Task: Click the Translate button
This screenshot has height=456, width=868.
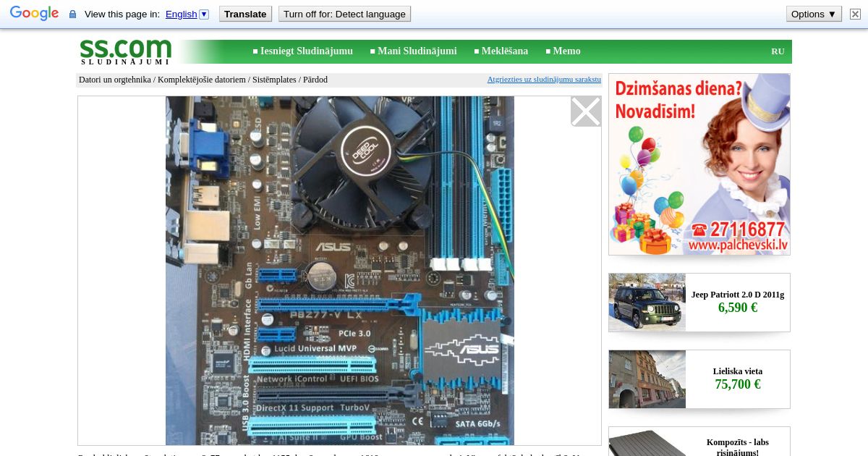Action: point(245,14)
